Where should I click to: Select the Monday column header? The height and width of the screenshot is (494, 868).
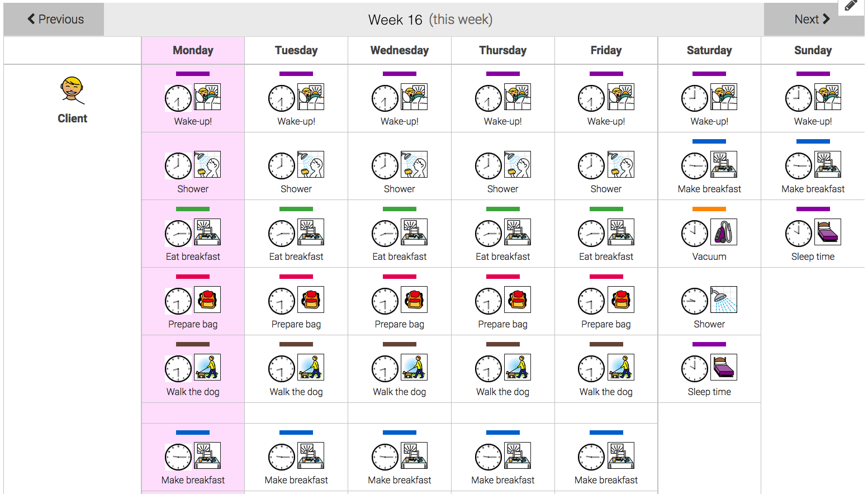(193, 50)
